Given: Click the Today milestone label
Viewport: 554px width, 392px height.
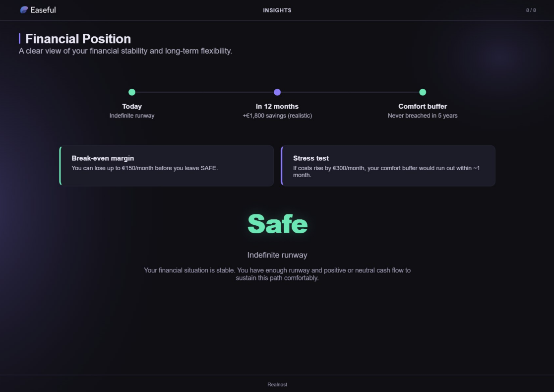Looking at the screenshot, I should [132, 106].
